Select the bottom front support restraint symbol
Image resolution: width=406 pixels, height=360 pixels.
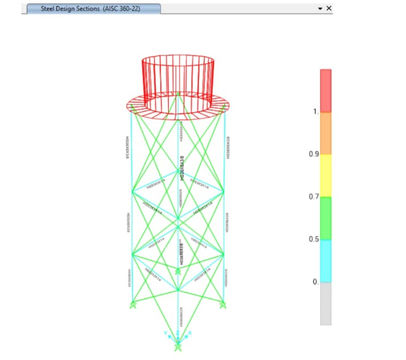click(178, 347)
